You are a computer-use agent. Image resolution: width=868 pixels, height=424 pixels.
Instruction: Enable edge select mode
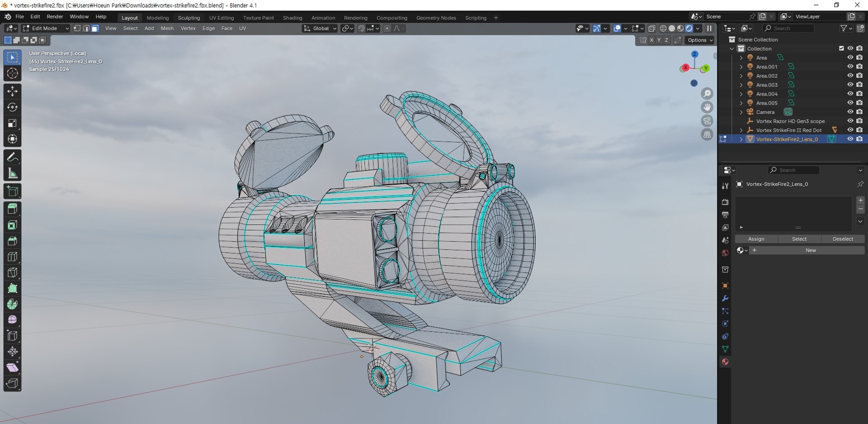pyautogui.click(x=86, y=29)
